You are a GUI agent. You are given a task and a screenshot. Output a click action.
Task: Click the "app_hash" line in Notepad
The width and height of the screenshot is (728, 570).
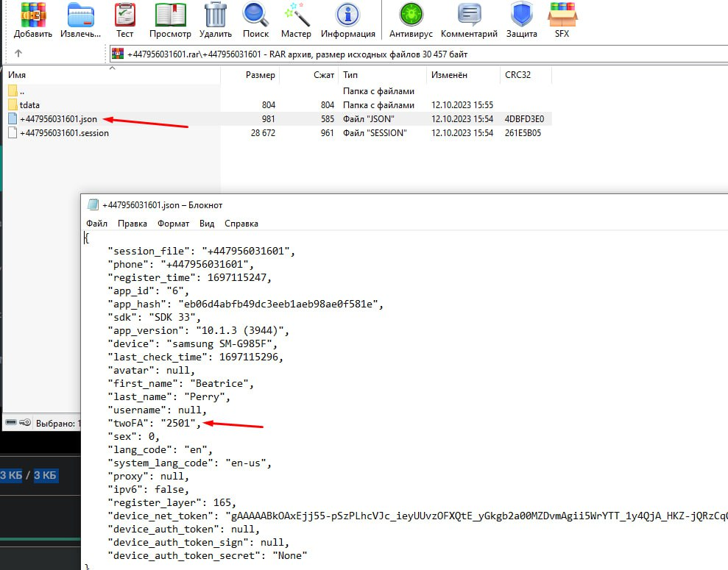[x=246, y=304]
